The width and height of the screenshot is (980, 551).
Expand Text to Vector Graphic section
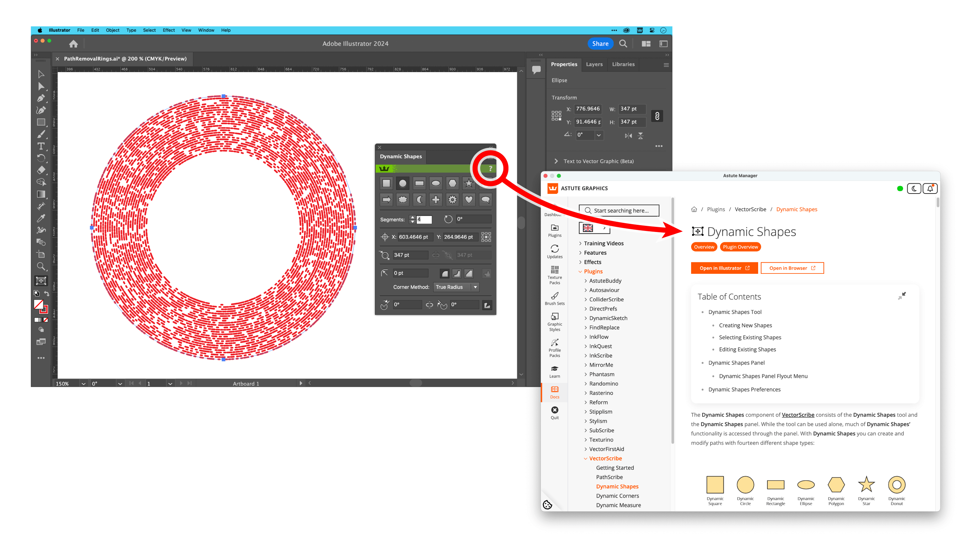point(556,161)
